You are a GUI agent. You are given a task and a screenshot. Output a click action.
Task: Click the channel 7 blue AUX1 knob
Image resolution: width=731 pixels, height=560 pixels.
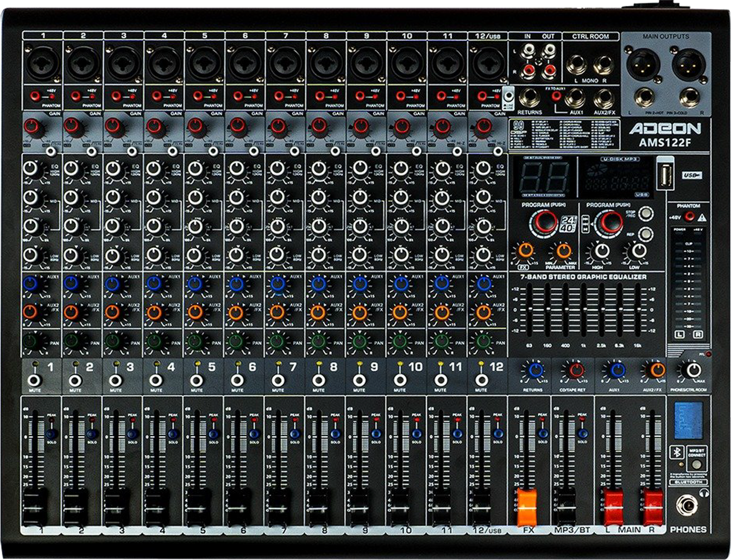point(277,284)
